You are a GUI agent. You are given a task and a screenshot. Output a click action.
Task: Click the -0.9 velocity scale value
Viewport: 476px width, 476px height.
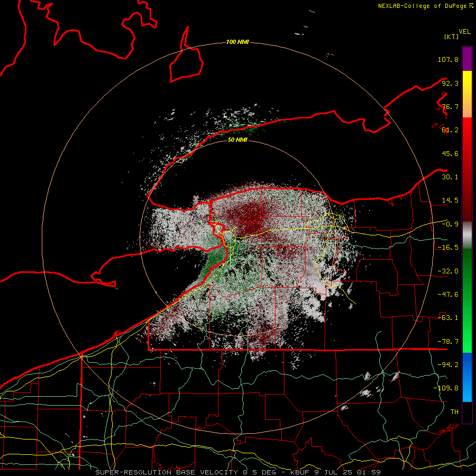(x=450, y=224)
